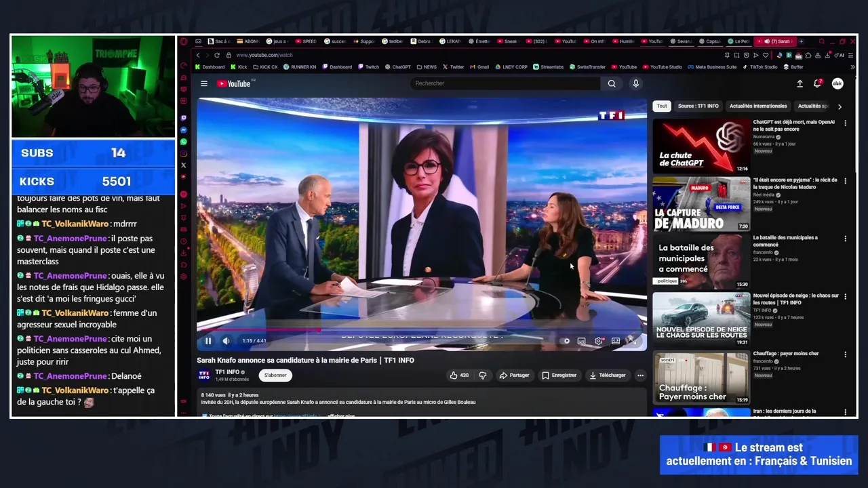
Task: Toggle subtitles in the video player
Action: click(x=581, y=341)
